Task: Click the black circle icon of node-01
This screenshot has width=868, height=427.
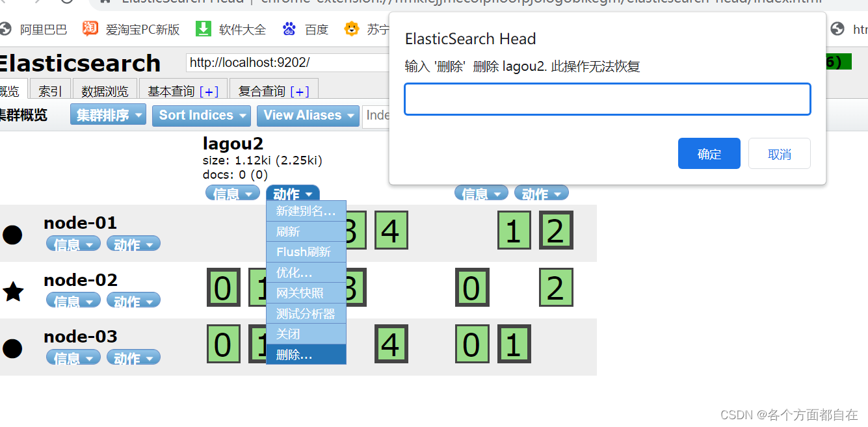Action: pyautogui.click(x=12, y=235)
